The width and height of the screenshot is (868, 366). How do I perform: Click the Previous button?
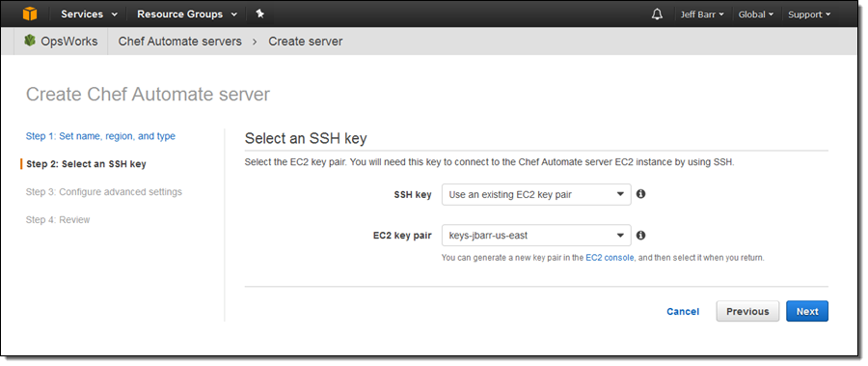[x=747, y=312]
